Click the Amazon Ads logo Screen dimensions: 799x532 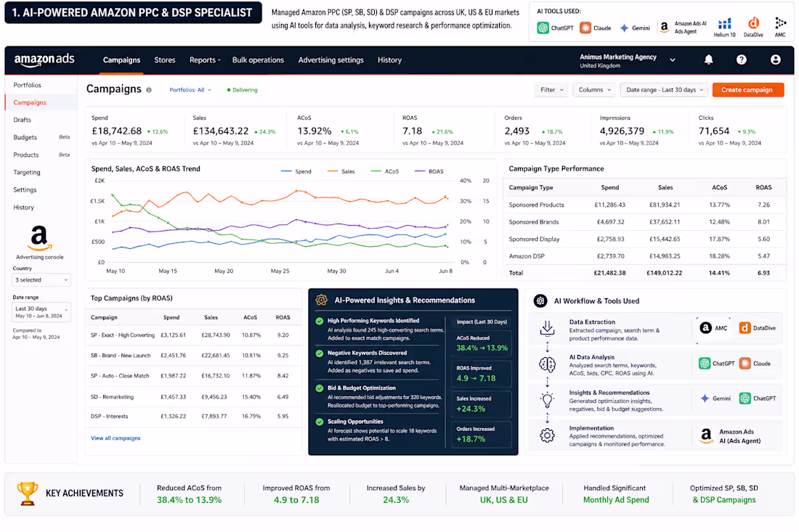(44, 60)
